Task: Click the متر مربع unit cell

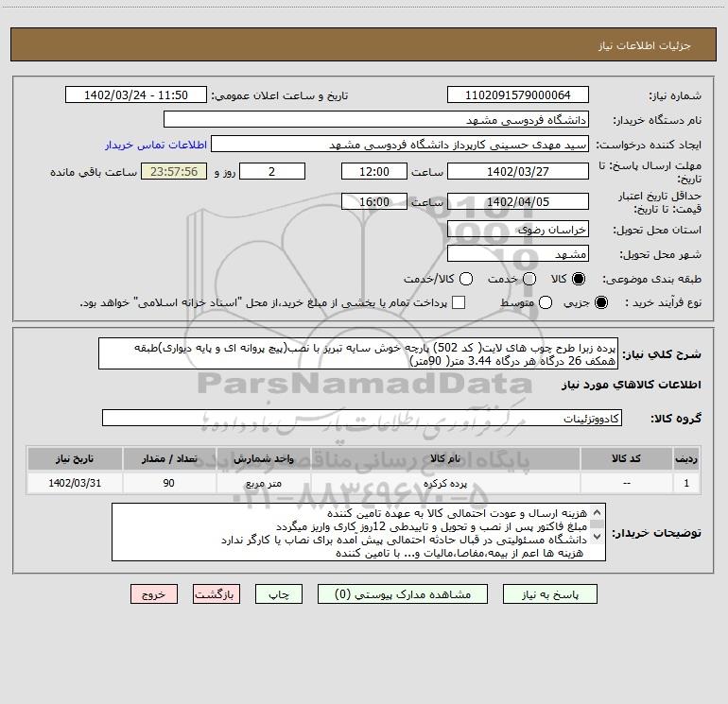Action: tap(263, 483)
